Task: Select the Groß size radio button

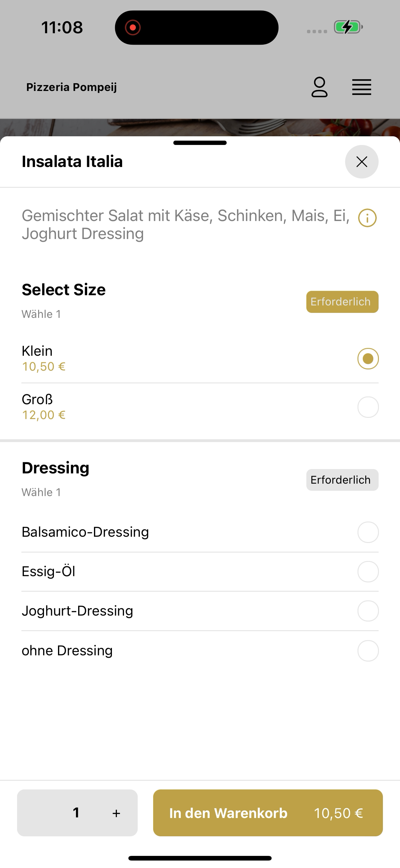Action: point(368,407)
